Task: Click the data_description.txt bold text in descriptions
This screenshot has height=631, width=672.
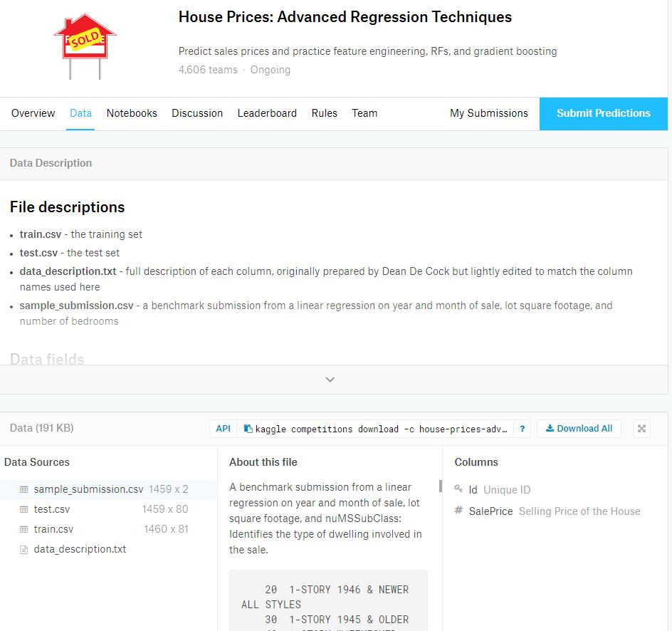Action: click(x=68, y=271)
